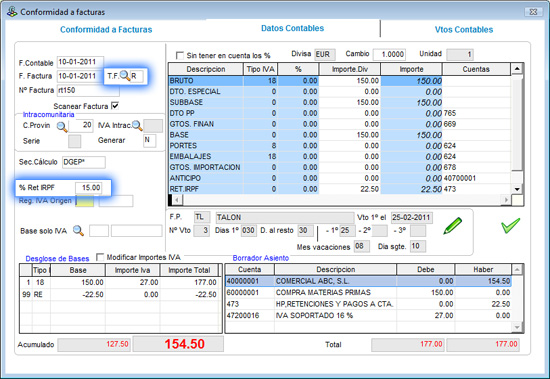
Task: Enable Sin tener en cuenta los % checkbox
Action: (x=180, y=55)
